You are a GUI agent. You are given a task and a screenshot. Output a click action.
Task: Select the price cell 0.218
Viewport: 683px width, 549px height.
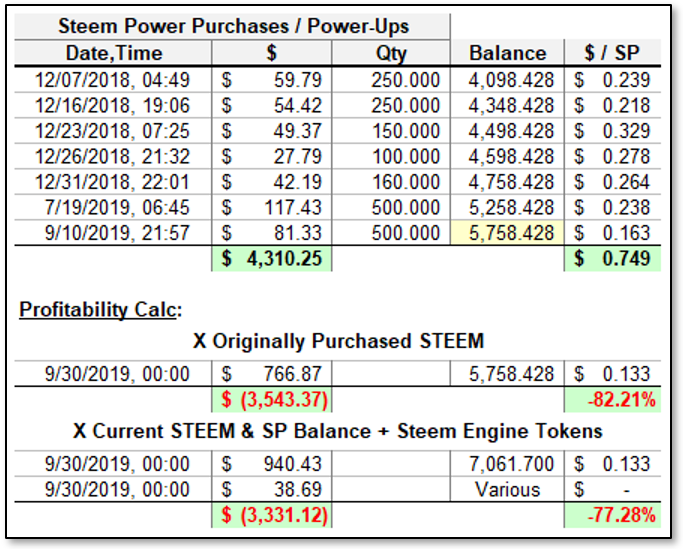point(612,105)
